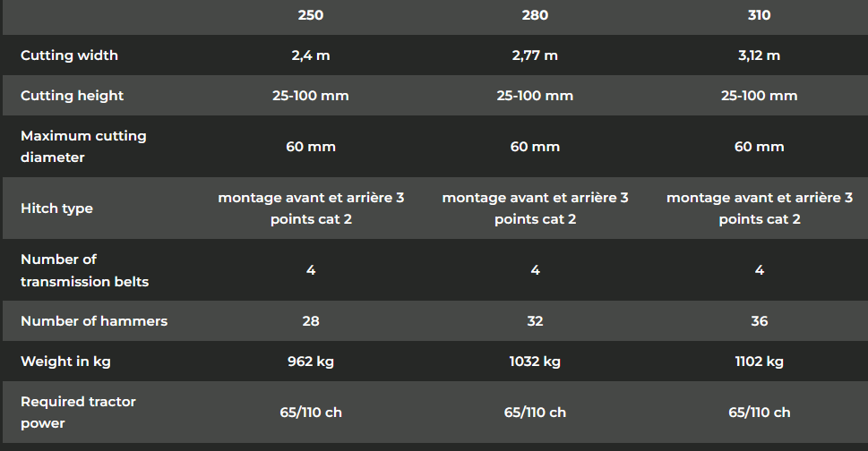Select the Cutting width row label

pyautogui.click(x=69, y=55)
